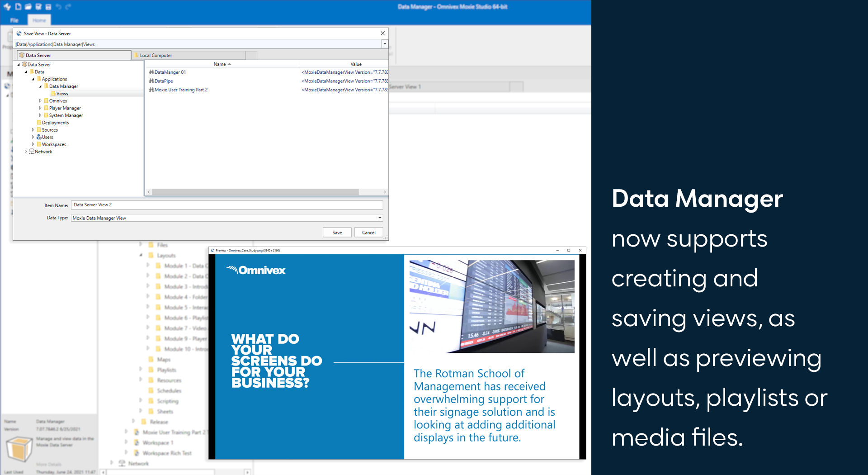Screen dimensions: 868x475
Task: Click the Redo arrow in the quick access toolbar
Action: point(68,6)
